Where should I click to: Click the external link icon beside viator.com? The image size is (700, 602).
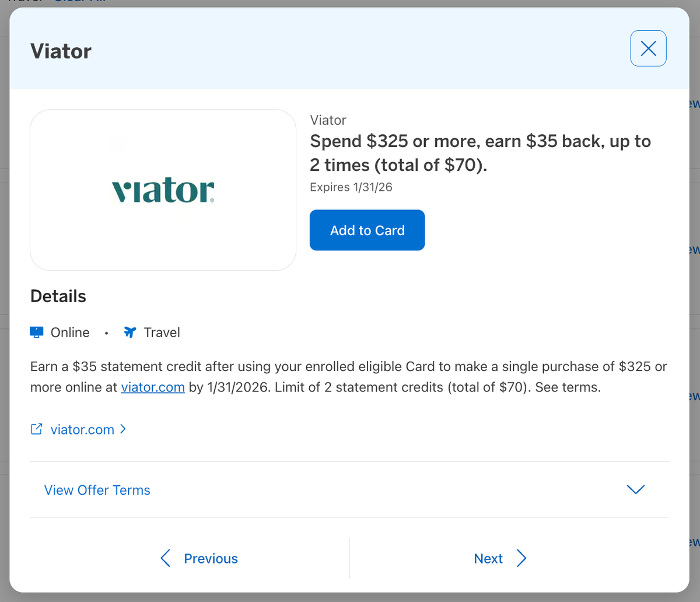[x=36, y=429]
